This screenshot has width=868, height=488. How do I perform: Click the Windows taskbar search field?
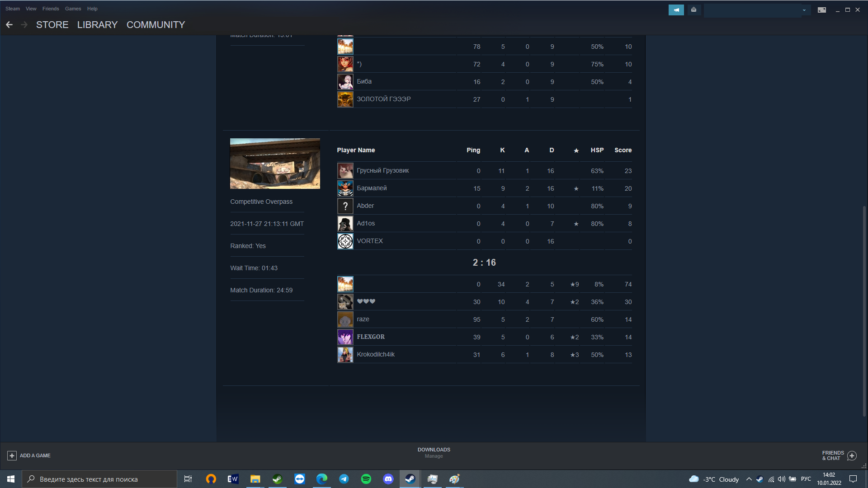(x=99, y=479)
